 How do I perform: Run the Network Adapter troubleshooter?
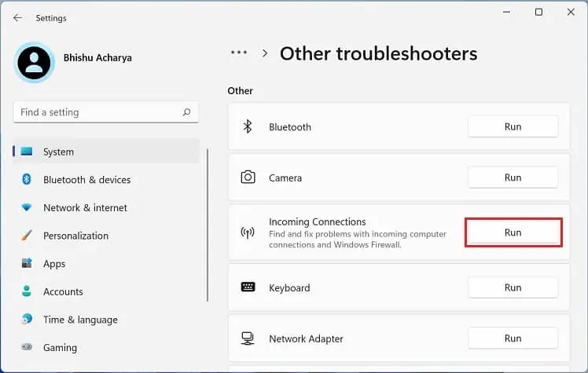[x=513, y=338]
